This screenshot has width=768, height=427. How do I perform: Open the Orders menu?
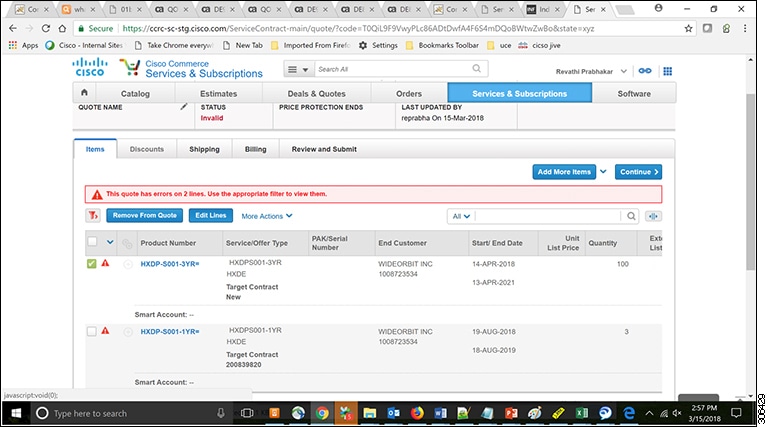click(x=409, y=94)
